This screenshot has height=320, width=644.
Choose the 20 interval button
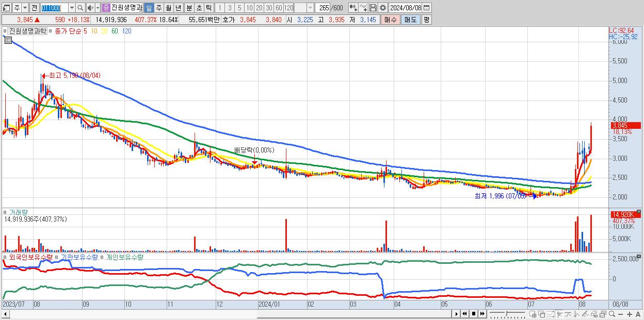tap(259, 8)
